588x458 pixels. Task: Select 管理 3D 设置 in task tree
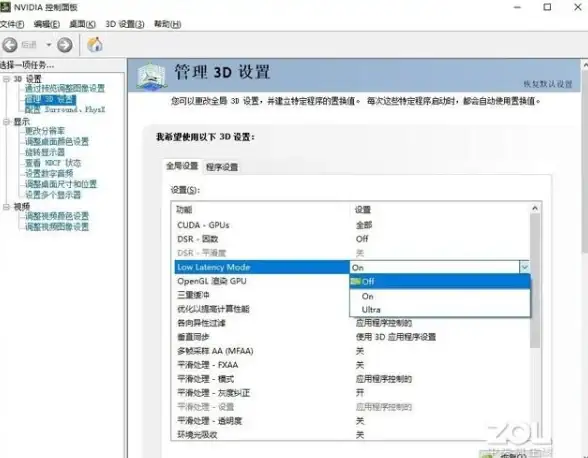50,99
